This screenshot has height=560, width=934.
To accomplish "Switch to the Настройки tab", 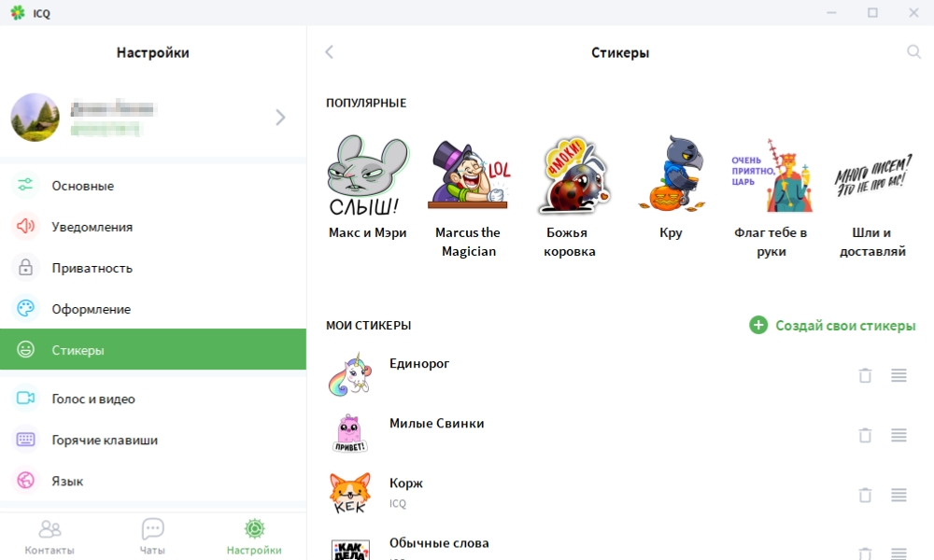I will (x=254, y=537).
